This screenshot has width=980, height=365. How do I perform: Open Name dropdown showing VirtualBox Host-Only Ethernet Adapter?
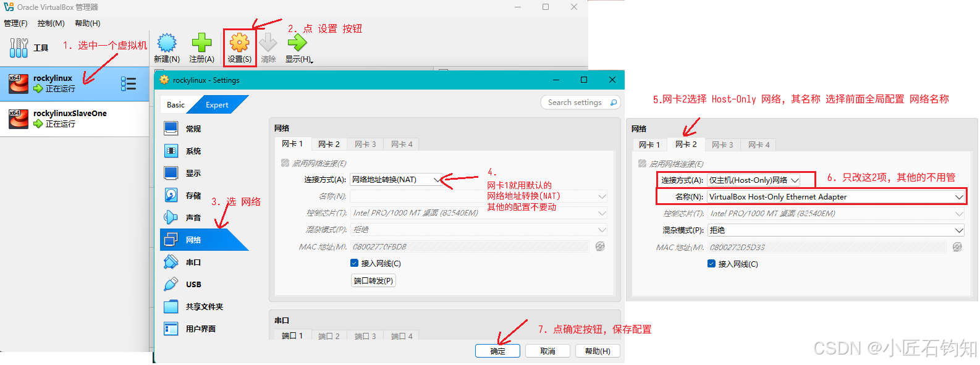click(x=836, y=197)
